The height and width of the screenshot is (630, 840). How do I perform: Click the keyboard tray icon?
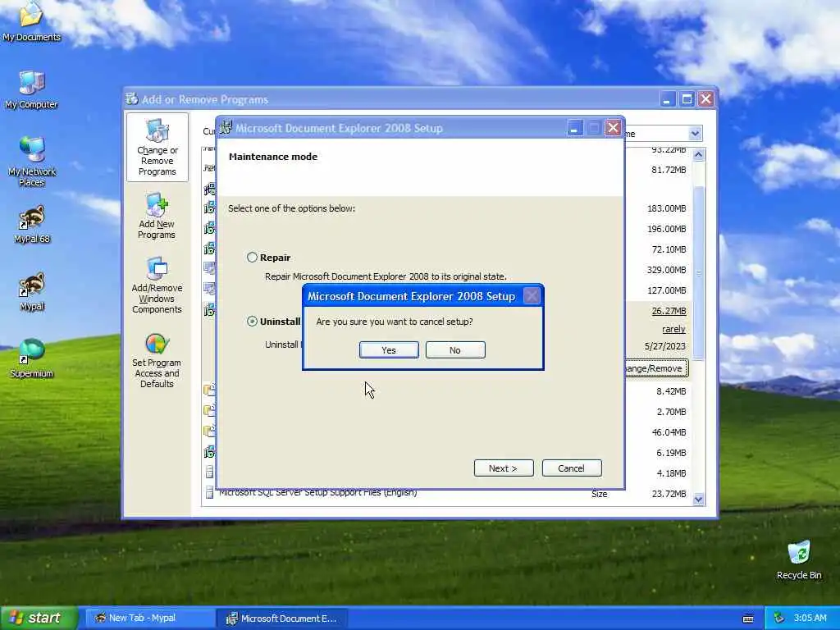coord(748,619)
